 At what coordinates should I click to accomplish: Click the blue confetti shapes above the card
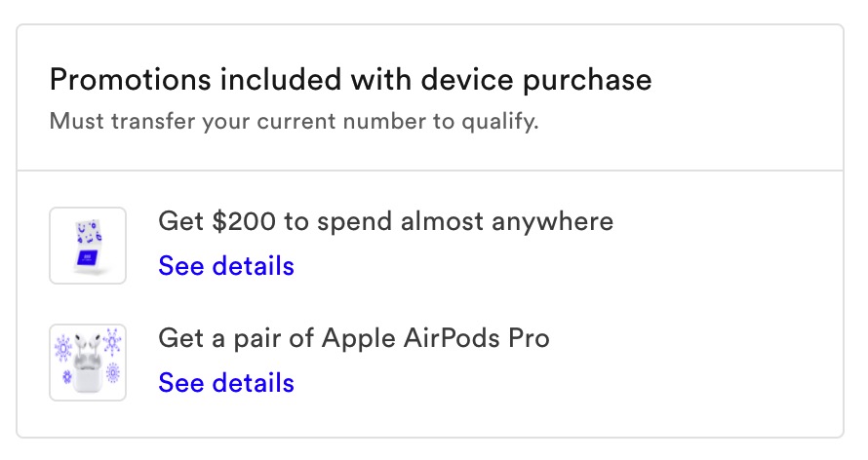(89, 232)
